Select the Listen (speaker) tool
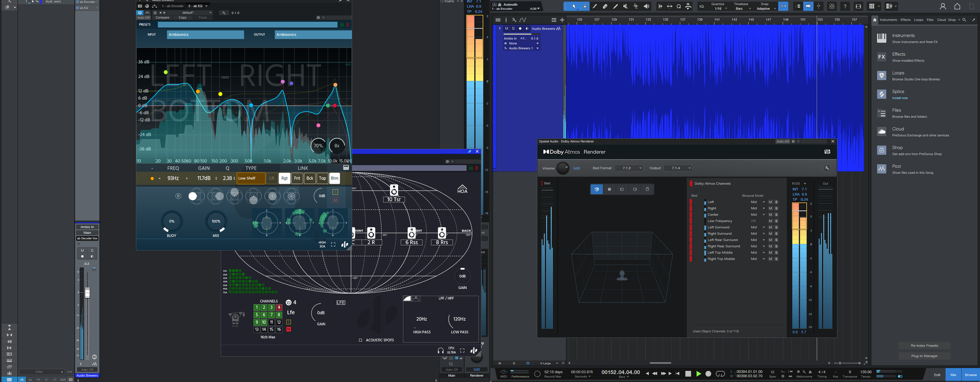The height and width of the screenshot is (382, 980). (646, 6)
